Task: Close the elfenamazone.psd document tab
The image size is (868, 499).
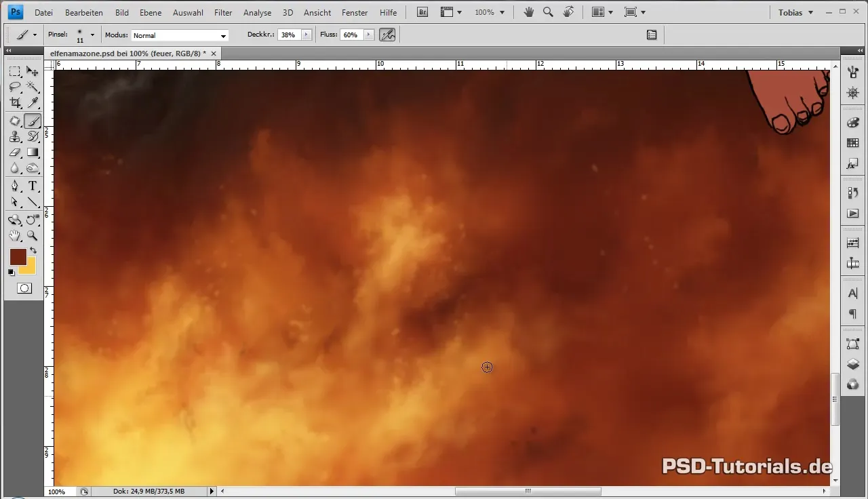Action: tap(214, 53)
